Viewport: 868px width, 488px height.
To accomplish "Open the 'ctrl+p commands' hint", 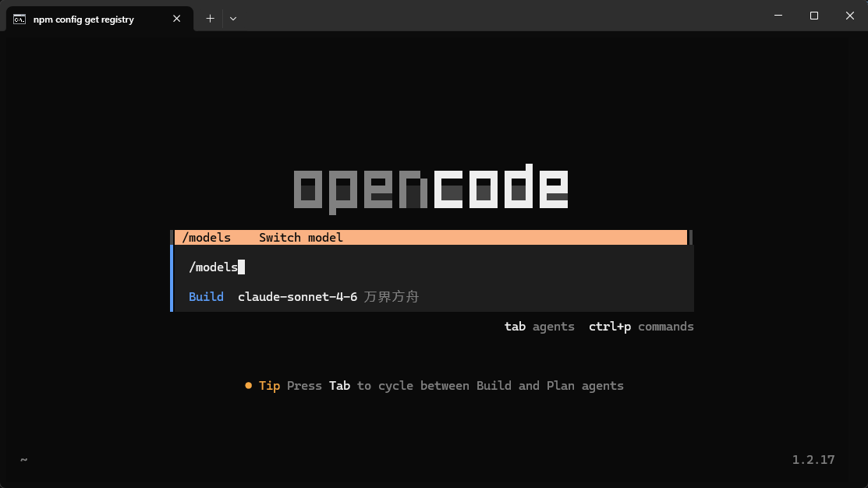I will pyautogui.click(x=641, y=327).
